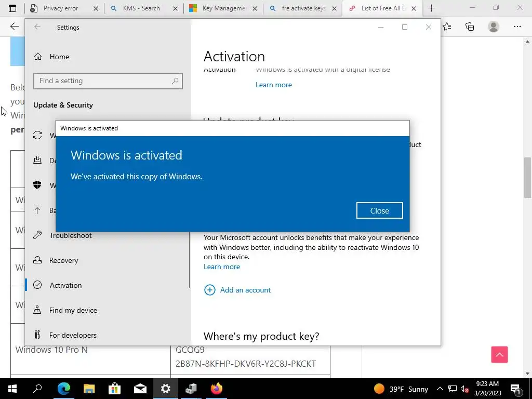Click the plus icon beside Add an account
Image resolution: width=532 pixels, height=399 pixels.
tap(210, 290)
